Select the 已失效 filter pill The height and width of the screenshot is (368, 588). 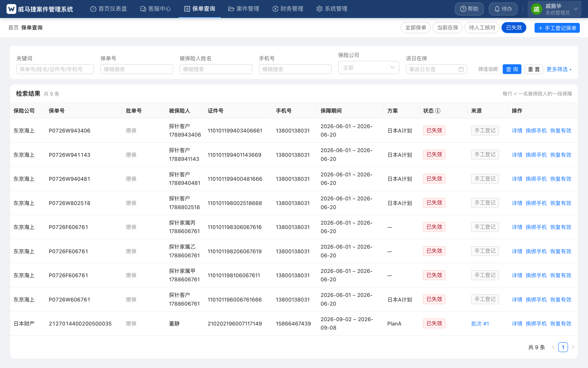coord(514,28)
